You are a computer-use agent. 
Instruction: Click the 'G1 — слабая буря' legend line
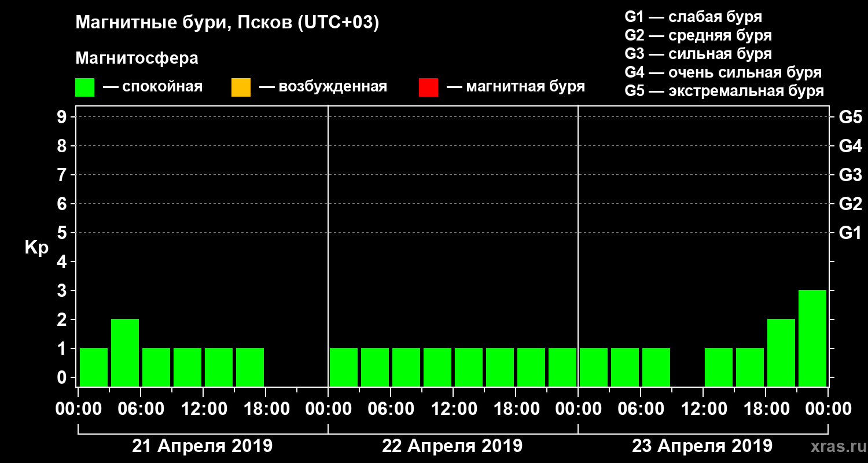pyautogui.click(x=693, y=16)
